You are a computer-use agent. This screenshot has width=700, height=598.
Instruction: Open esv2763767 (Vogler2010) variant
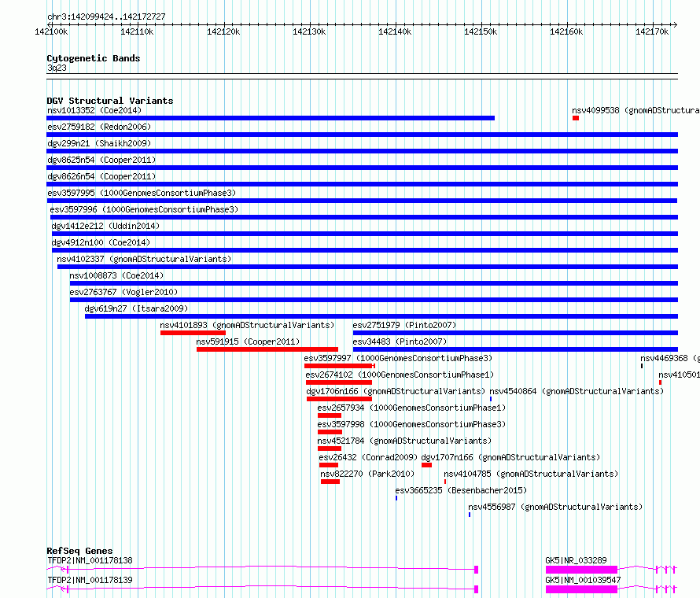point(123,292)
